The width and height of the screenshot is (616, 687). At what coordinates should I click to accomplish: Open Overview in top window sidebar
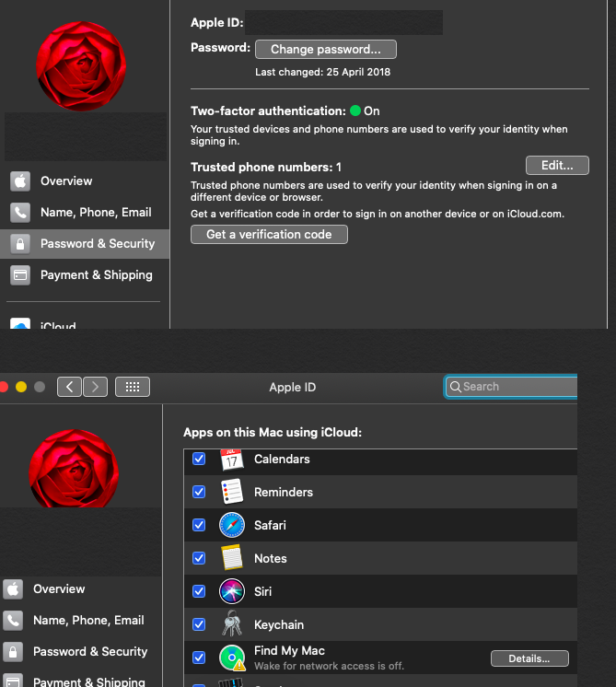[85, 181]
